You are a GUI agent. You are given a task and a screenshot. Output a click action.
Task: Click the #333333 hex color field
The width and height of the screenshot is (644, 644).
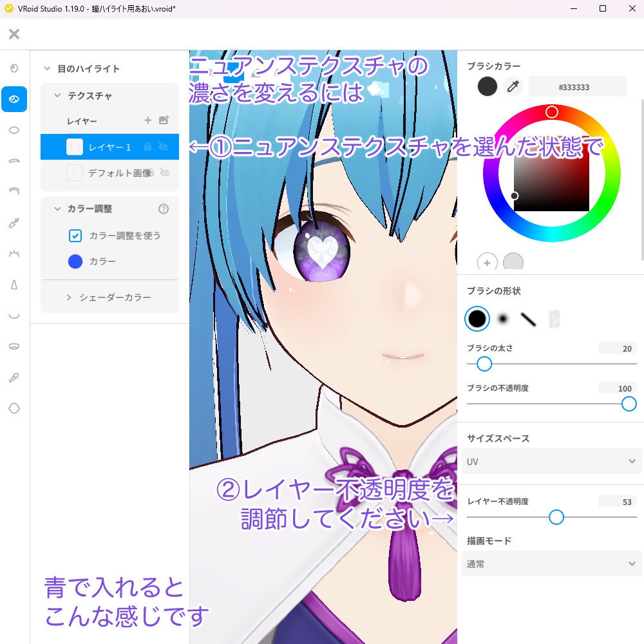click(576, 86)
